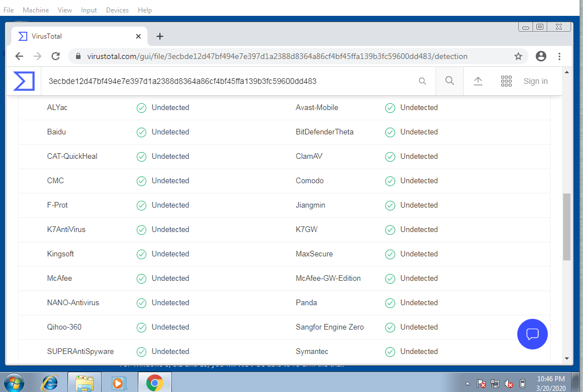The width and height of the screenshot is (583, 392).
Task: Launch Internet Explorer from taskbar
Action: click(50, 382)
